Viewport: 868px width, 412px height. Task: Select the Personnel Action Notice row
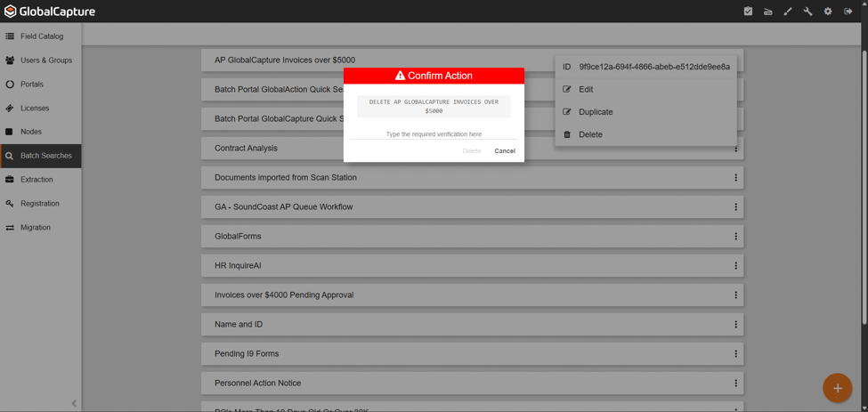coord(472,383)
